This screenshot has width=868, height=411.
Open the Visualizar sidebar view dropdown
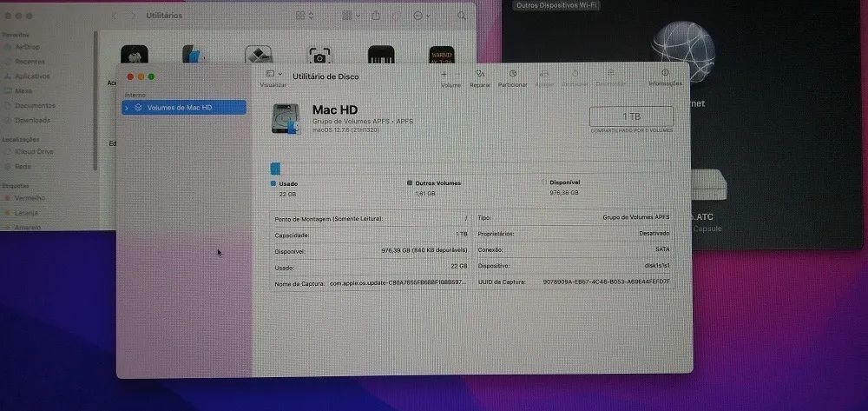[x=274, y=74]
